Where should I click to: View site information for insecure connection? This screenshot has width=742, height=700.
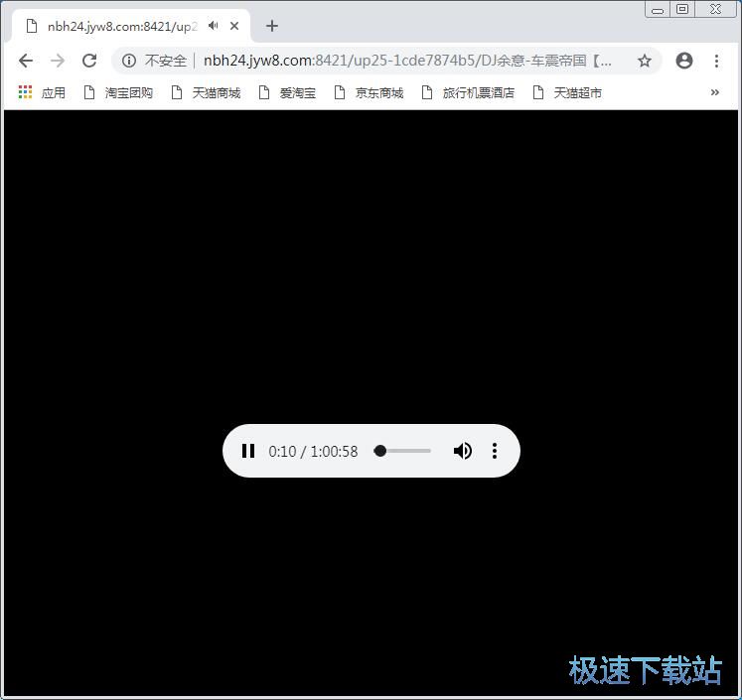point(129,61)
